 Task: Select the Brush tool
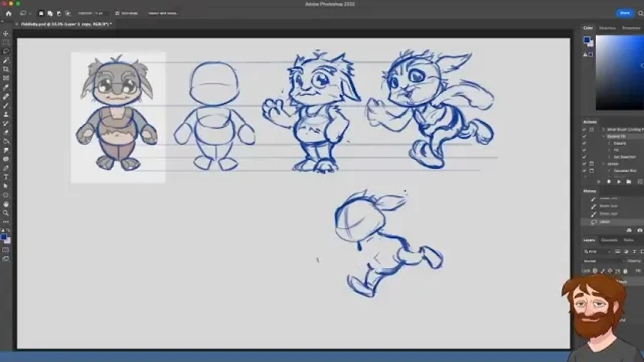(6, 106)
